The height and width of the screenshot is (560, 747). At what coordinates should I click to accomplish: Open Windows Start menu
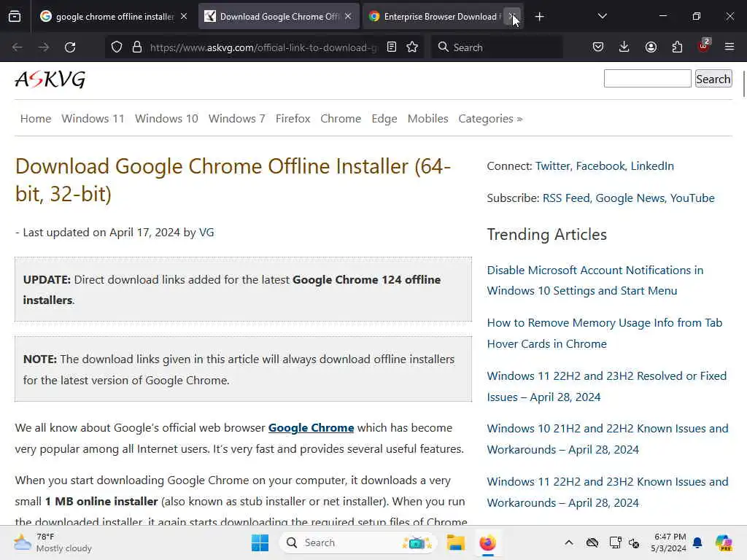point(260,542)
